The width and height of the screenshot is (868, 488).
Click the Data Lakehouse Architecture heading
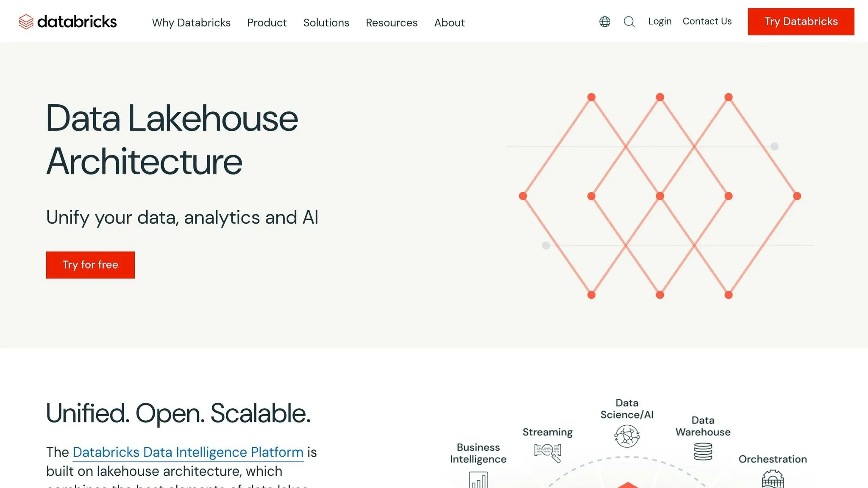click(x=172, y=139)
